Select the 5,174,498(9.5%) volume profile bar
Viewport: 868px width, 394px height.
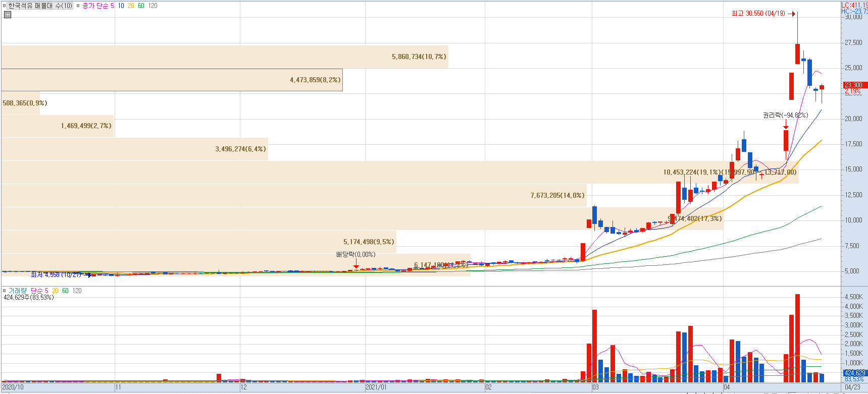[199, 242]
